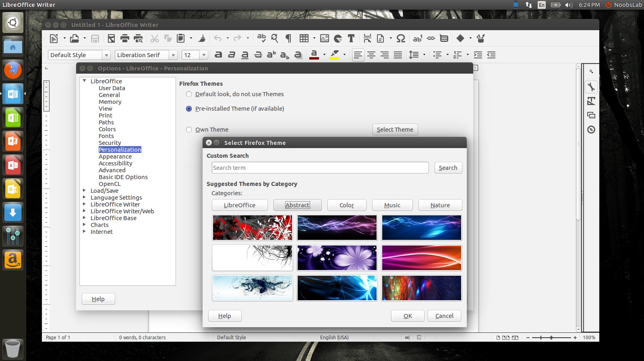Open the Paragraph Style dropdown

pyautogui.click(x=107, y=55)
